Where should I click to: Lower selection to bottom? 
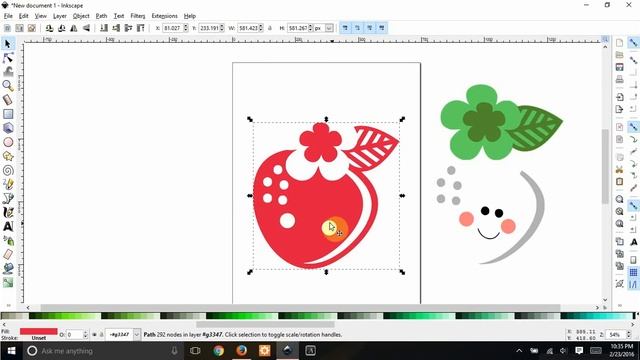pos(104,28)
